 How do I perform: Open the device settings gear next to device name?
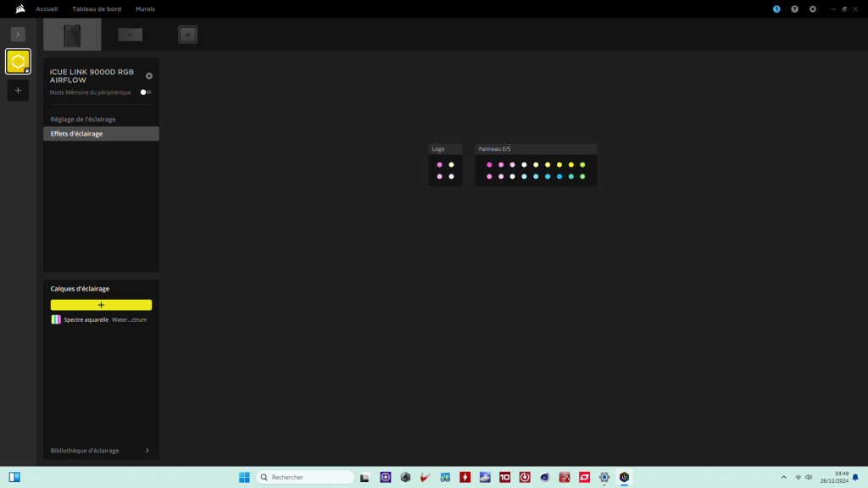click(x=149, y=76)
